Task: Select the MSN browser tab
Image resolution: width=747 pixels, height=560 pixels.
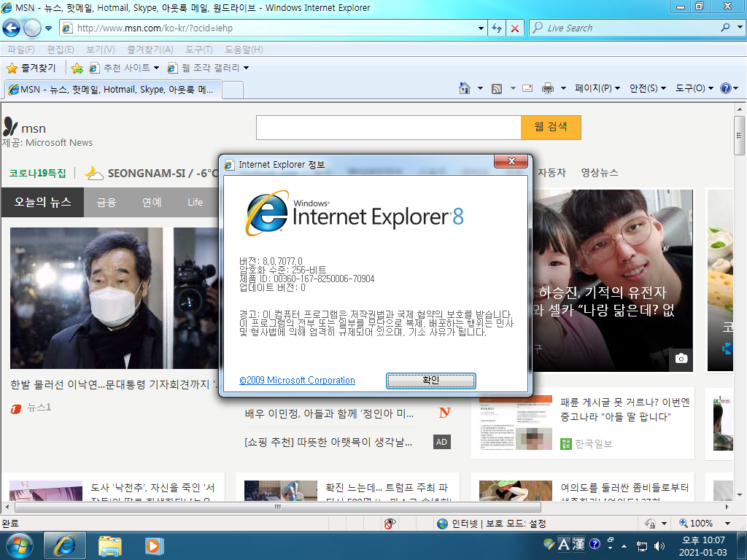Action: (113, 90)
